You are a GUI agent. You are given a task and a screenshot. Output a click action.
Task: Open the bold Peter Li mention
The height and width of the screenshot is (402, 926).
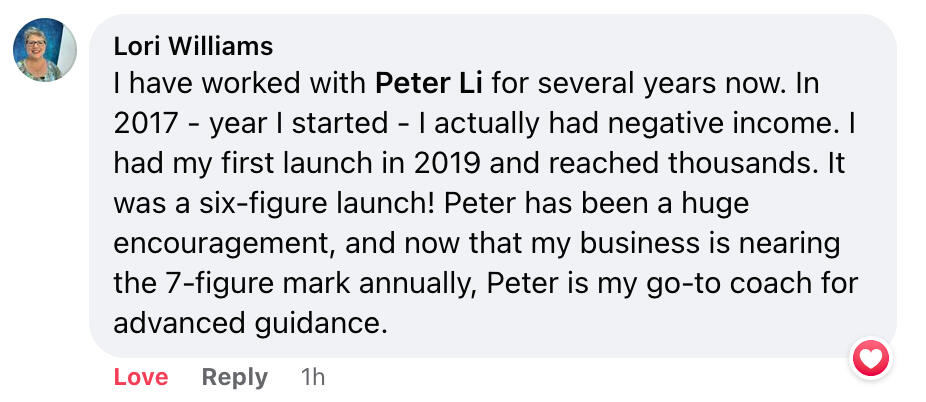[x=432, y=83]
